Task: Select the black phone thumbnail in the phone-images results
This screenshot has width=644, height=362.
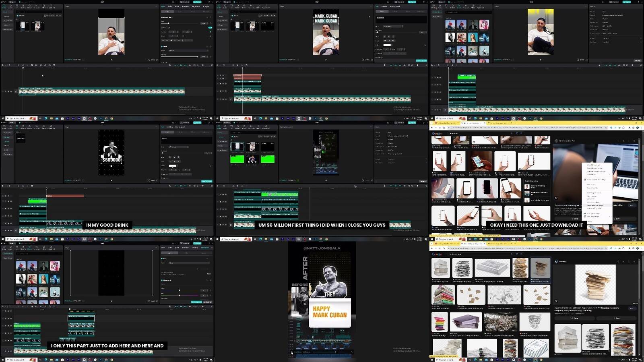Action: [x=487, y=188]
